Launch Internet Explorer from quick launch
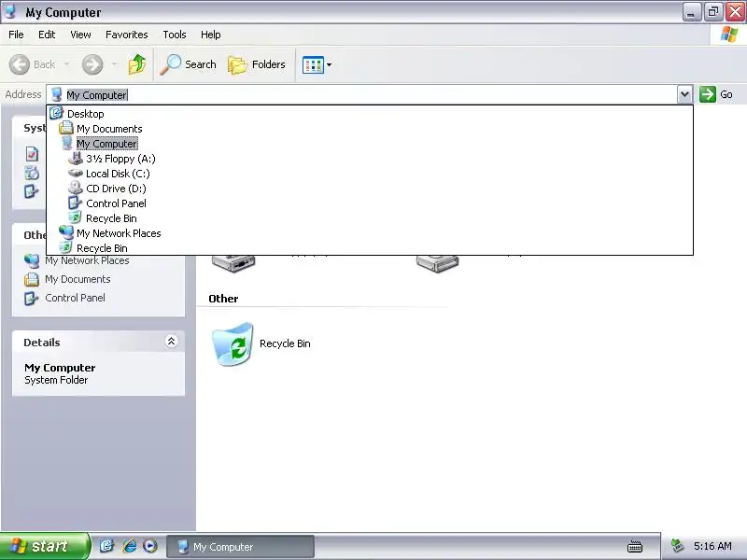 (129, 546)
